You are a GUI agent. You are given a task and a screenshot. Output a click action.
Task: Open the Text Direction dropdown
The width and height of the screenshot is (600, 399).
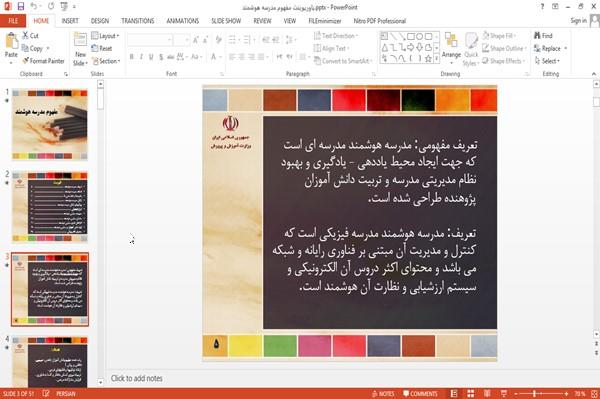point(336,36)
